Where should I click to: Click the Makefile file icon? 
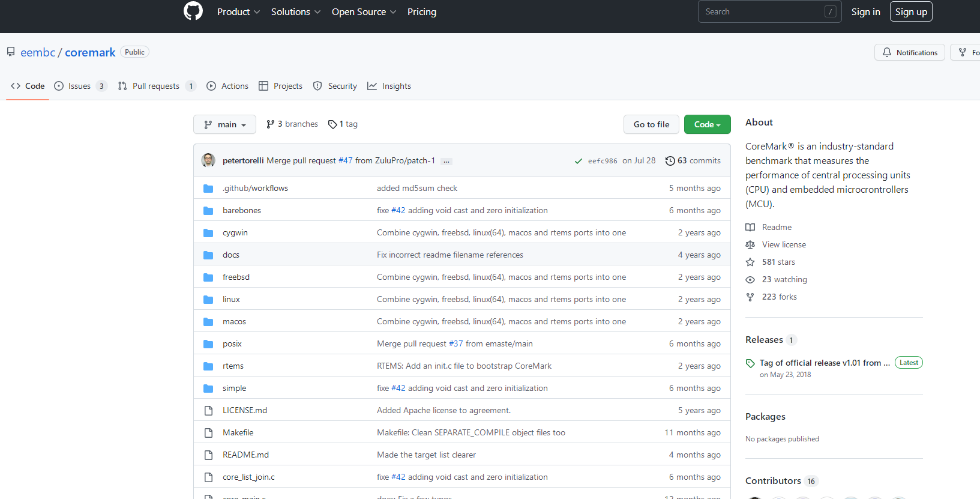[208, 433]
